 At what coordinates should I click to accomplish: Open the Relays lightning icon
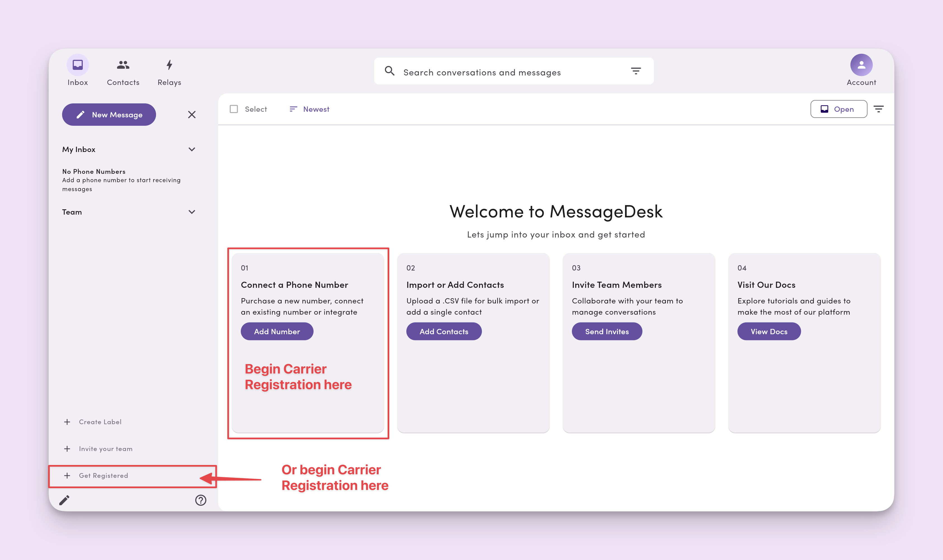pyautogui.click(x=169, y=65)
